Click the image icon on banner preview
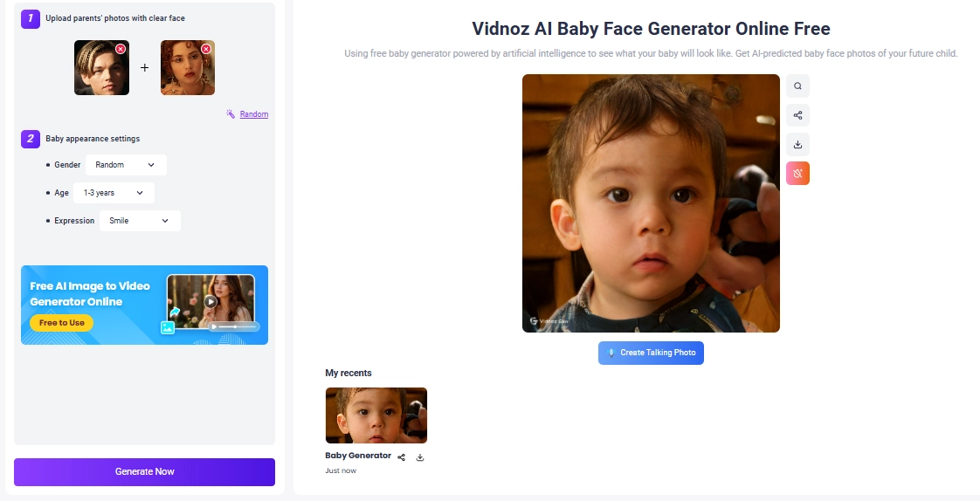 tap(168, 327)
